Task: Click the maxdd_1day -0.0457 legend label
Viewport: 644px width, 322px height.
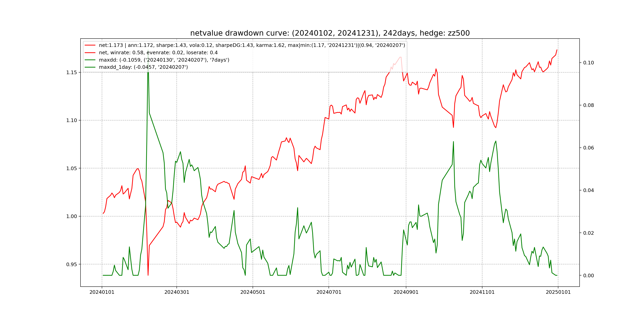Action: 143,67
